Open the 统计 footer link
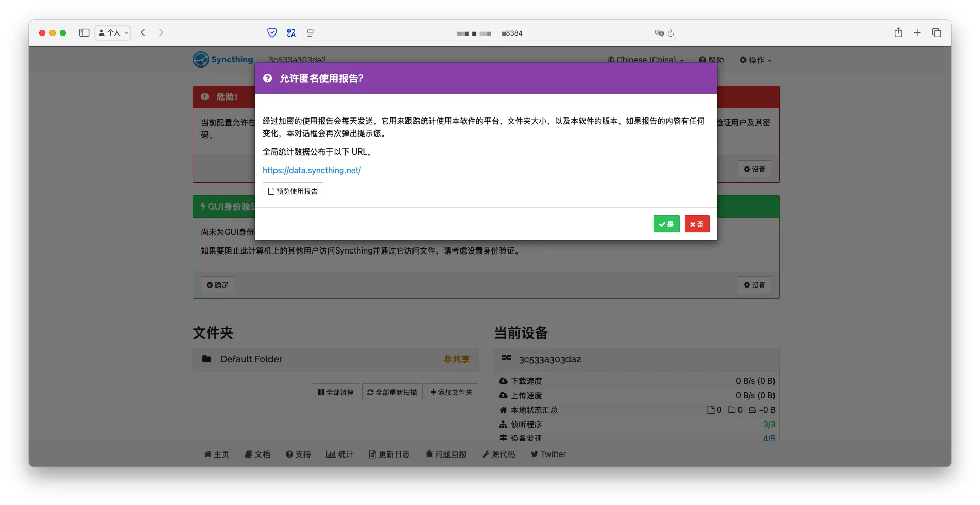This screenshot has height=505, width=980. 340,454
